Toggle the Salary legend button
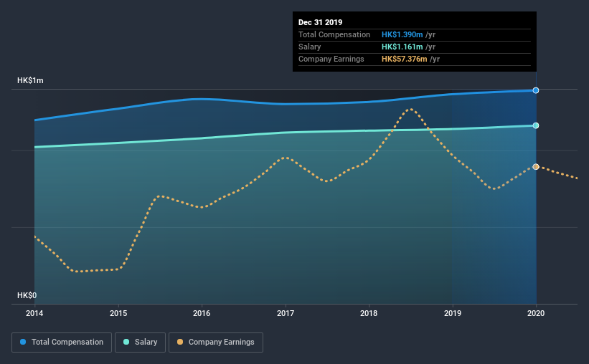 [140, 343]
